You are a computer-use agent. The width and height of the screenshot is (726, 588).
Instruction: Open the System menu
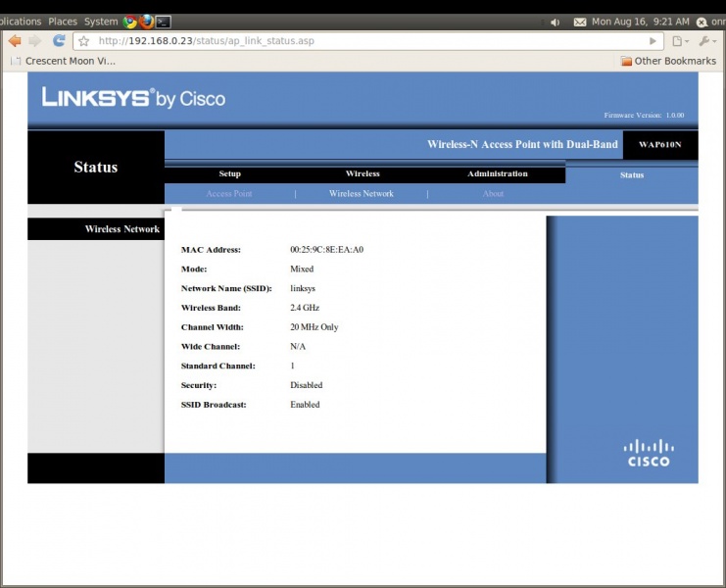click(100, 21)
